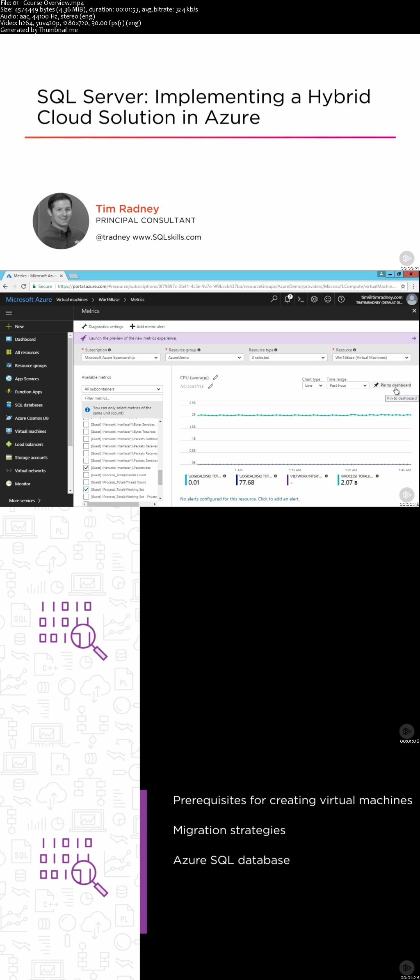
Task: Open the Time range Past hour dropdown
Action: point(347,386)
